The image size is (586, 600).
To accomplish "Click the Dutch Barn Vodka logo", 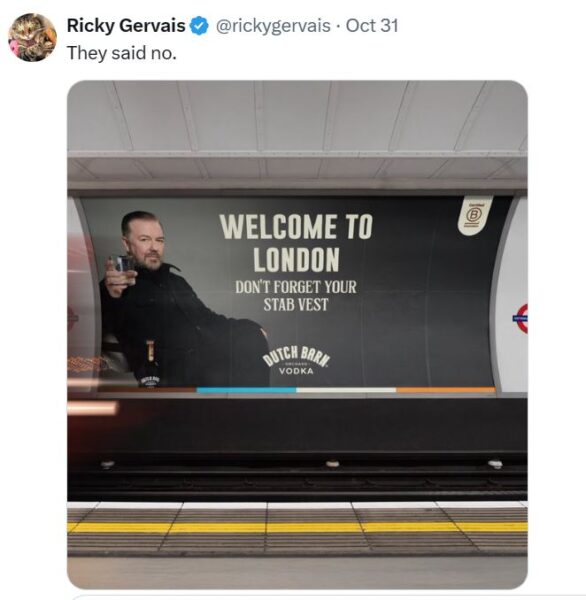I will [296, 360].
